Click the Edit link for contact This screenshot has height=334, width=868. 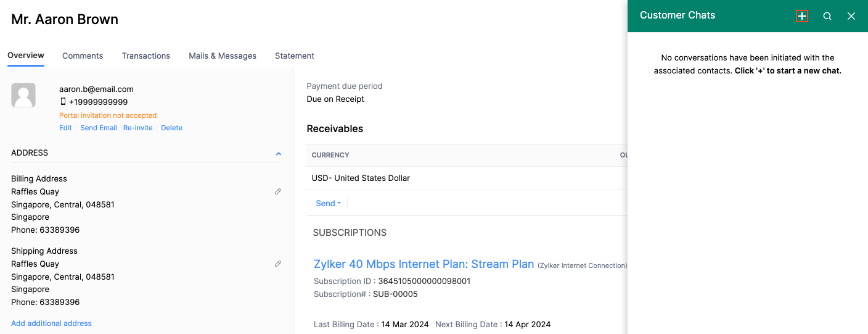tap(65, 128)
